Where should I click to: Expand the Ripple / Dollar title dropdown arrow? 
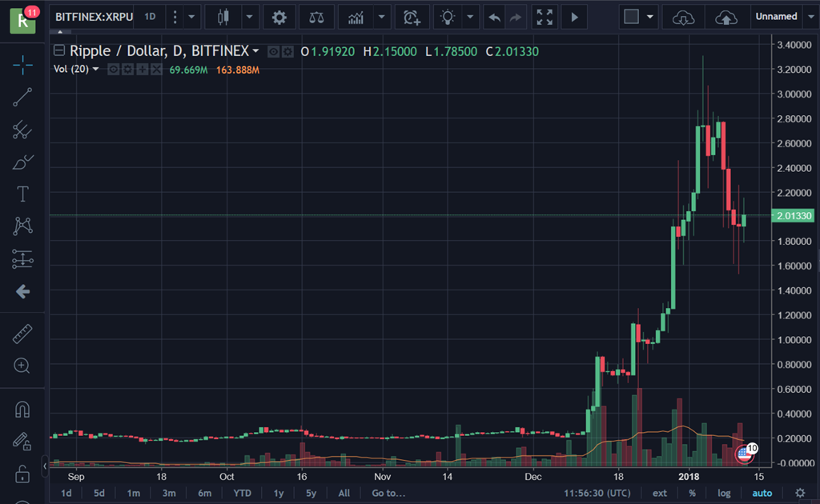coord(255,51)
